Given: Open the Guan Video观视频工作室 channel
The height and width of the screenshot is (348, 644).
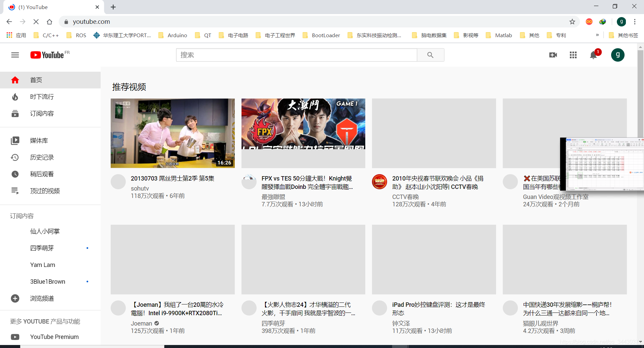Looking at the screenshot, I should [x=555, y=197].
